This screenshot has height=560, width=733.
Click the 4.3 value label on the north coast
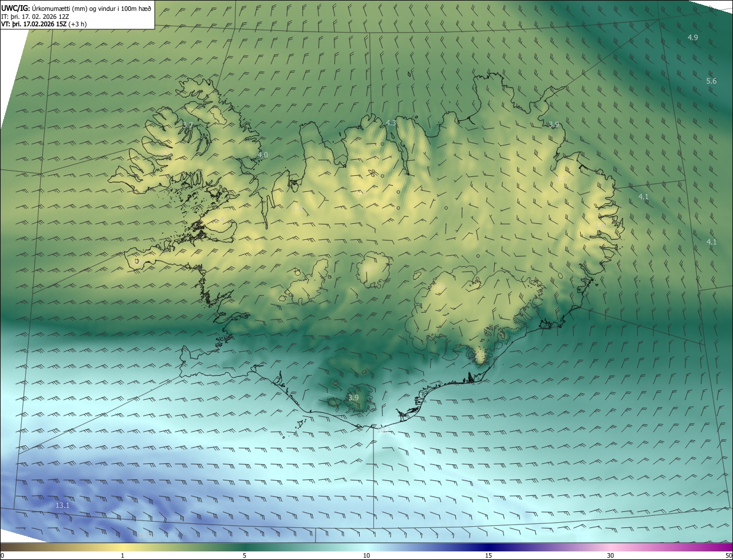click(x=391, y=123)
